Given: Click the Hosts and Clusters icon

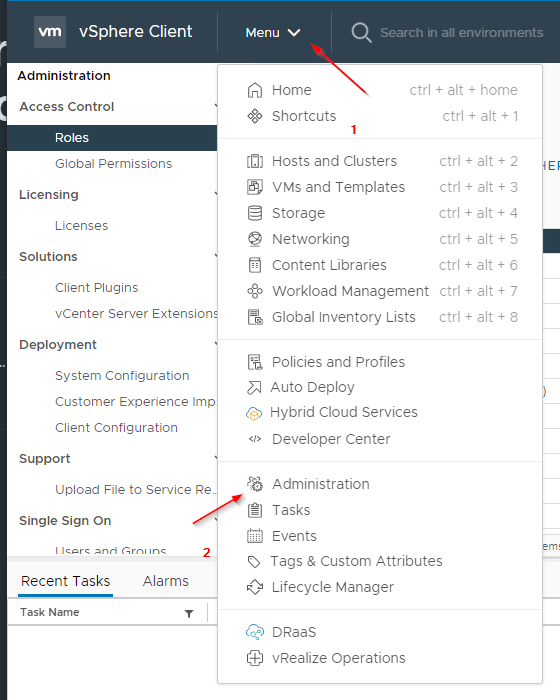Looking at the screenshot, I should tap(255, 161).
